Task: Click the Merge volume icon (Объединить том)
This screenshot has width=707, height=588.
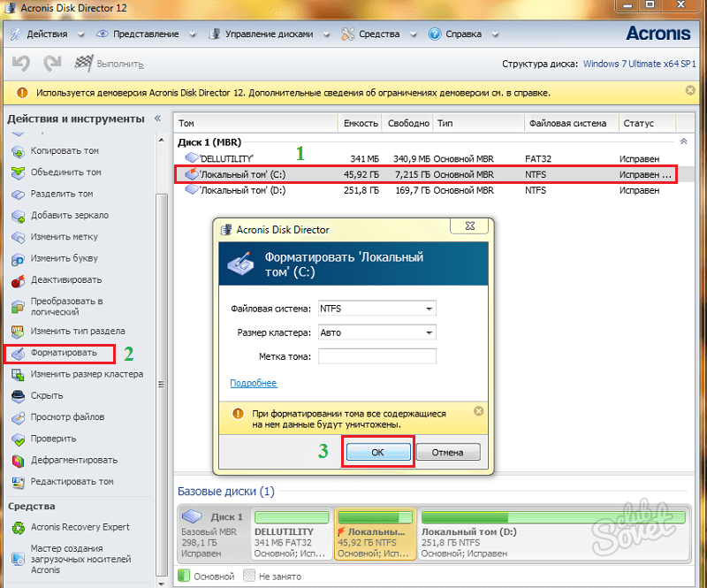Action: pyautogui.click(x=18, y=172)
